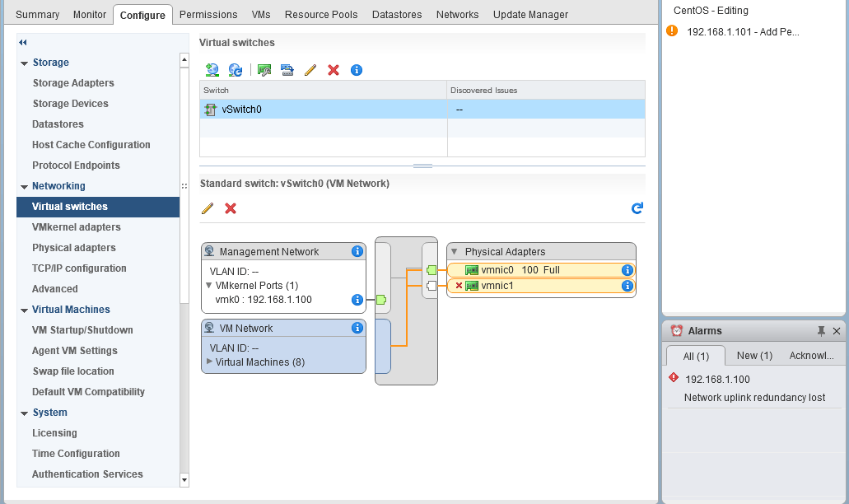The height and width of the screenshot is (504, 849).
Task: Click the info bubble beside vmnic0
Action: click(627, 269)
